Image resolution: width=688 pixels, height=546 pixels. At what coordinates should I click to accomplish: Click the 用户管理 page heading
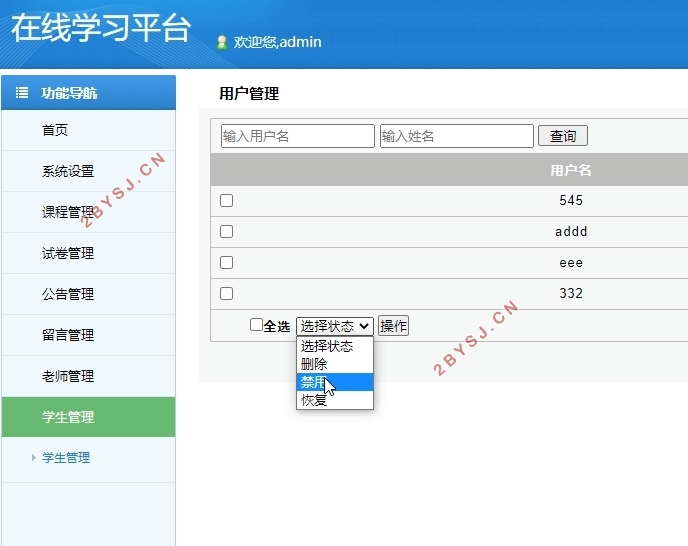(x=249, y=93)
